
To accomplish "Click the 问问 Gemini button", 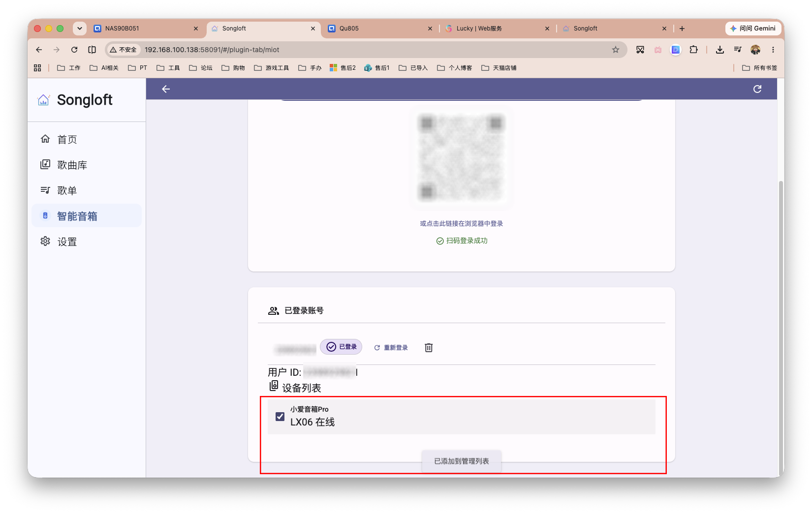I will [753, 29].
